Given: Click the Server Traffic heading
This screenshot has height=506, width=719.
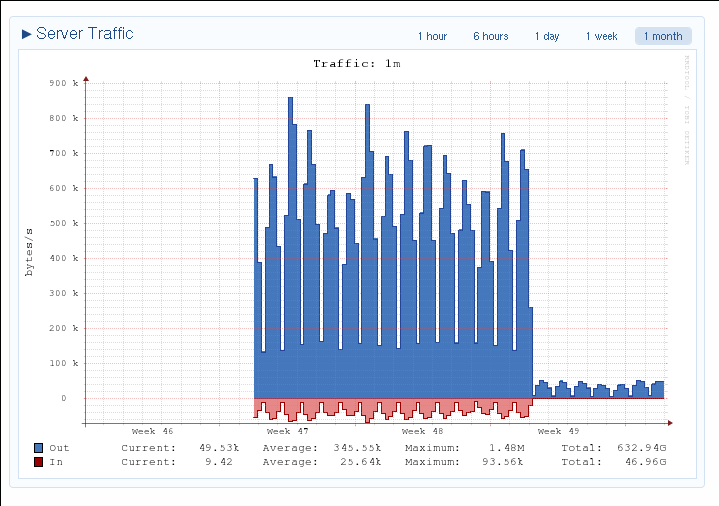Looking at the screenshot, I should point(84,34).
